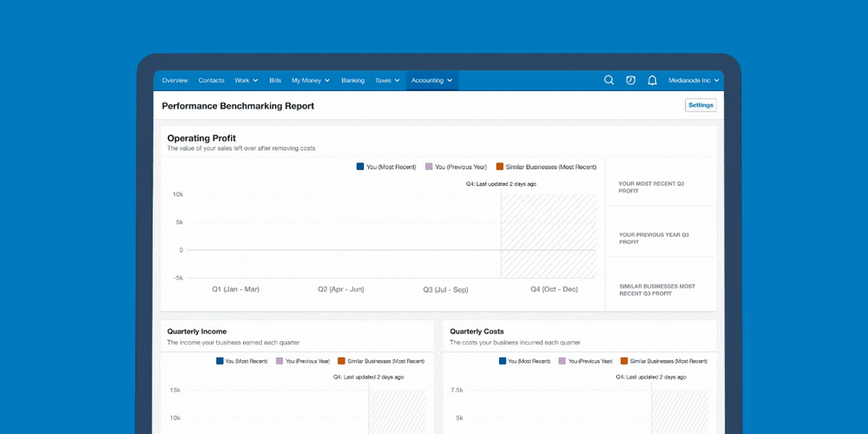Viewport: 868px width, 434px height.
Task: Open the Contacts menu item
Action: [212, 80]
